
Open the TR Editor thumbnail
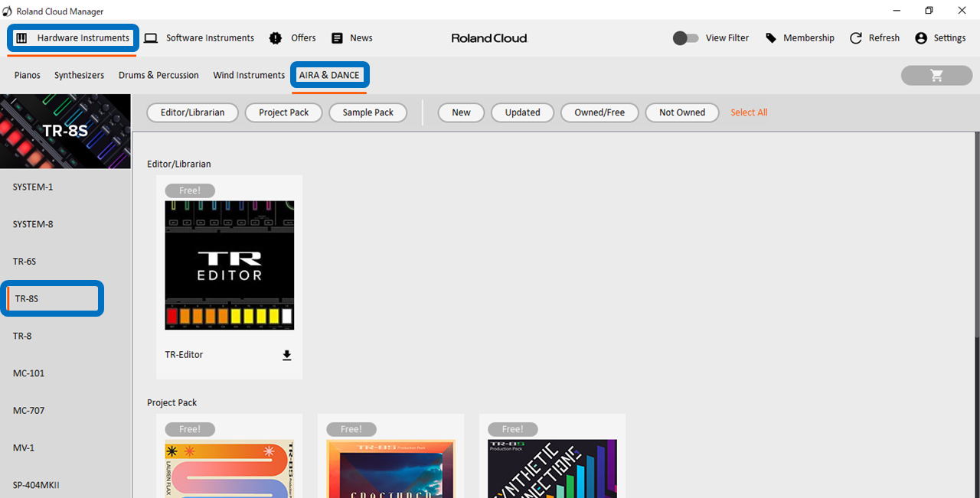point(230,265)
